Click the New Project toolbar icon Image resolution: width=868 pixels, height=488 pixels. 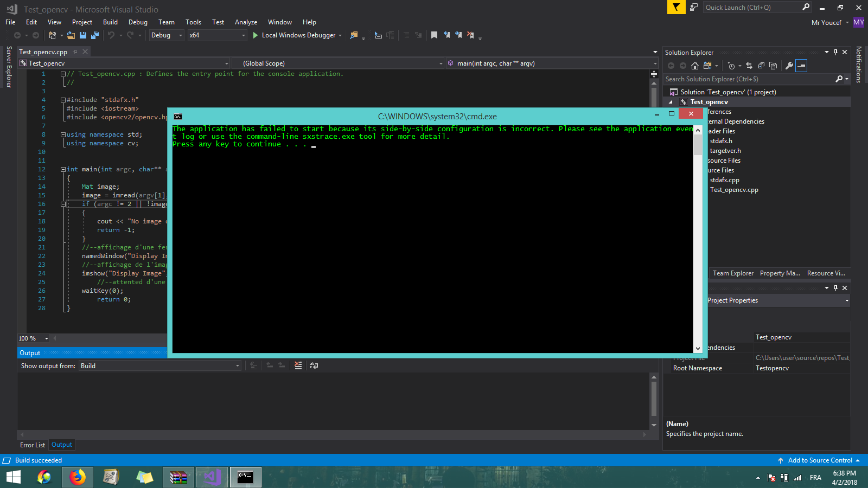(52, 35)
